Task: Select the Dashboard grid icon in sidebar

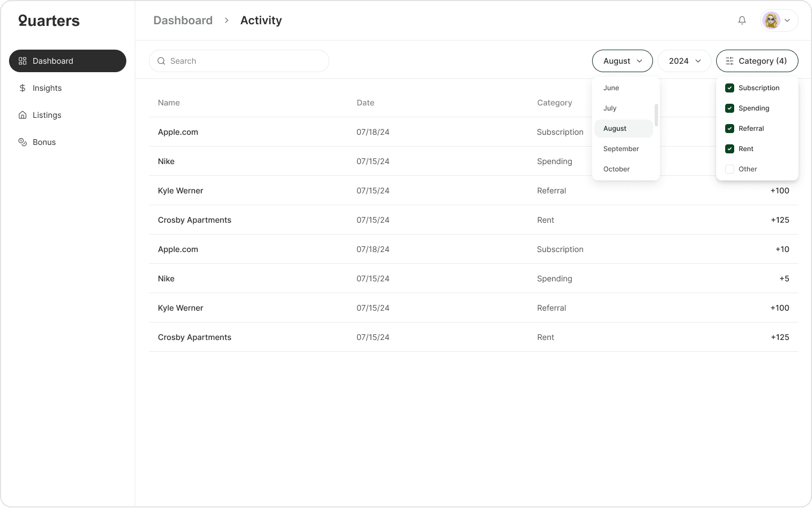Action: [x=23, y=60]
